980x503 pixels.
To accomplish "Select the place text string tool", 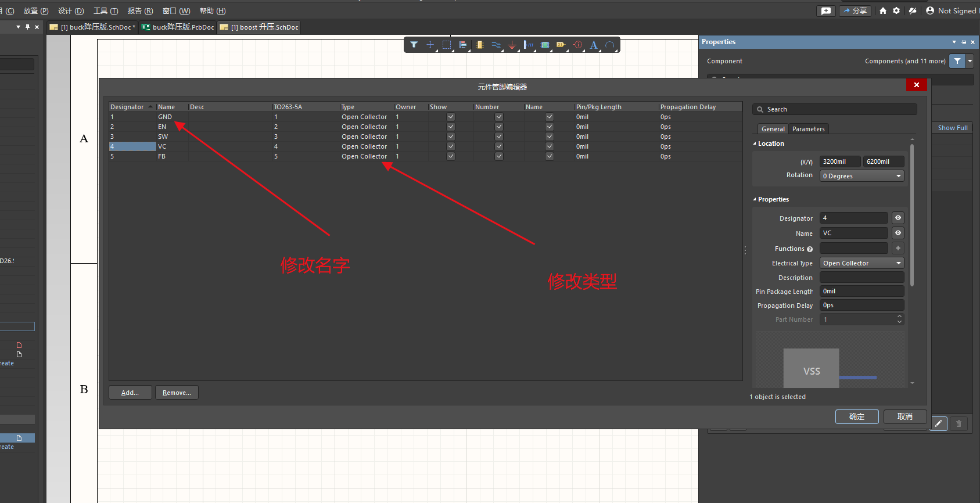I will click(594, 45).
